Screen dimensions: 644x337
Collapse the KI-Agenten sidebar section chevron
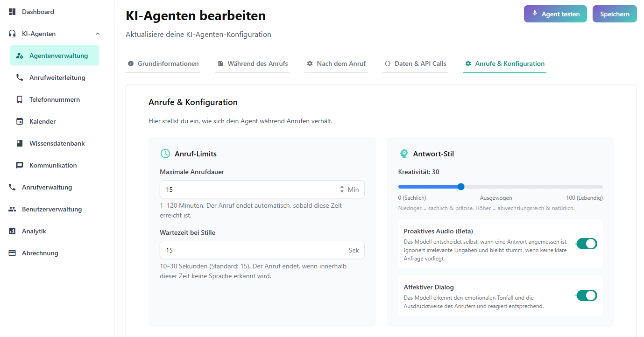coord(98,34)
